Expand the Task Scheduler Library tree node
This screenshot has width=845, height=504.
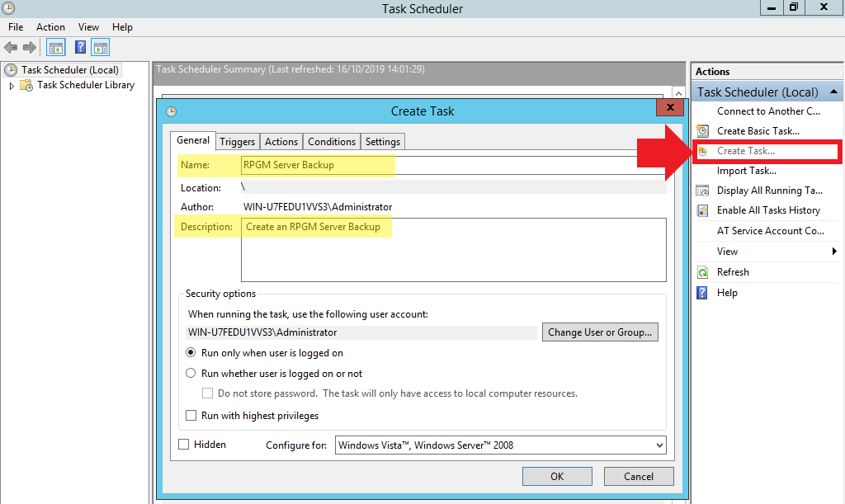point(12,86)
